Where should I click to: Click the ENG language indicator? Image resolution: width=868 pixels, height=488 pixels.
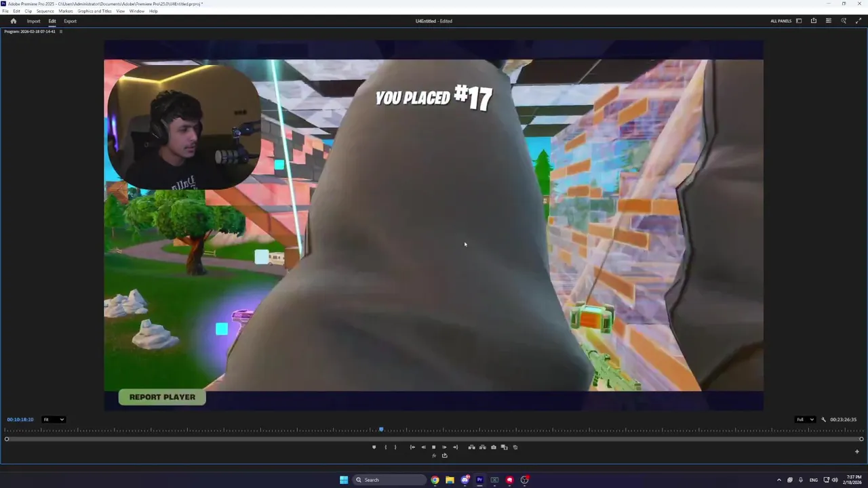(814, 480)
